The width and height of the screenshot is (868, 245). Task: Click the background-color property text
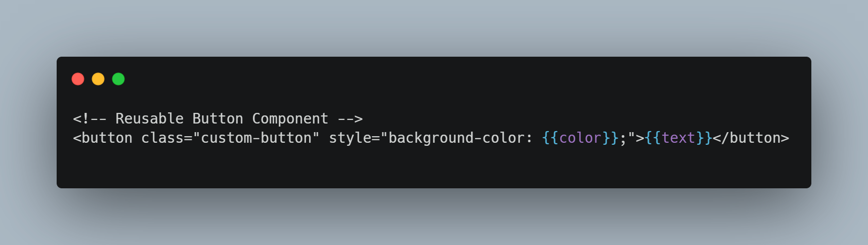(457, 138)
